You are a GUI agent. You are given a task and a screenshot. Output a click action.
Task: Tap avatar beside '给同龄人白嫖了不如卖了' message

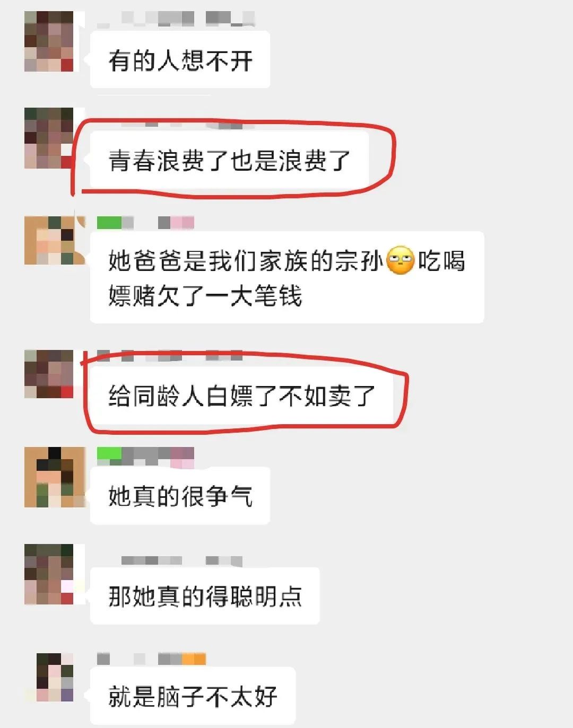[49, 374]
